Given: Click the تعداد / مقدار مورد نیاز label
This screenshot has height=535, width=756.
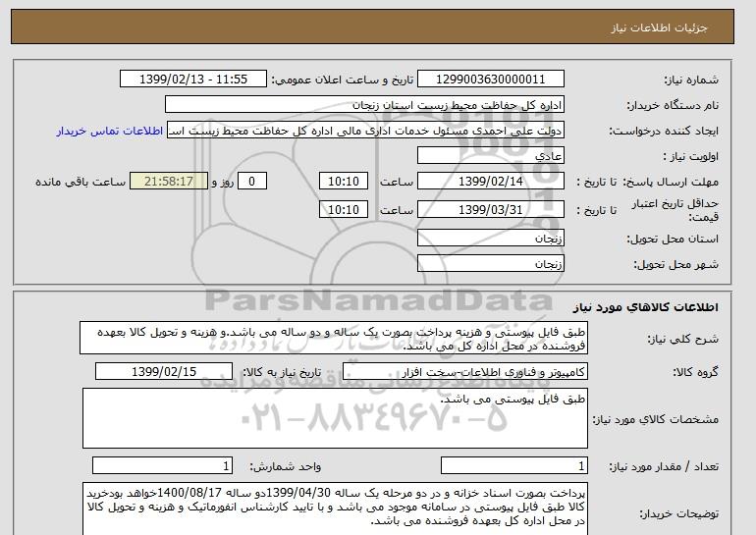Looking at the screenshot, I should point(664,466).
